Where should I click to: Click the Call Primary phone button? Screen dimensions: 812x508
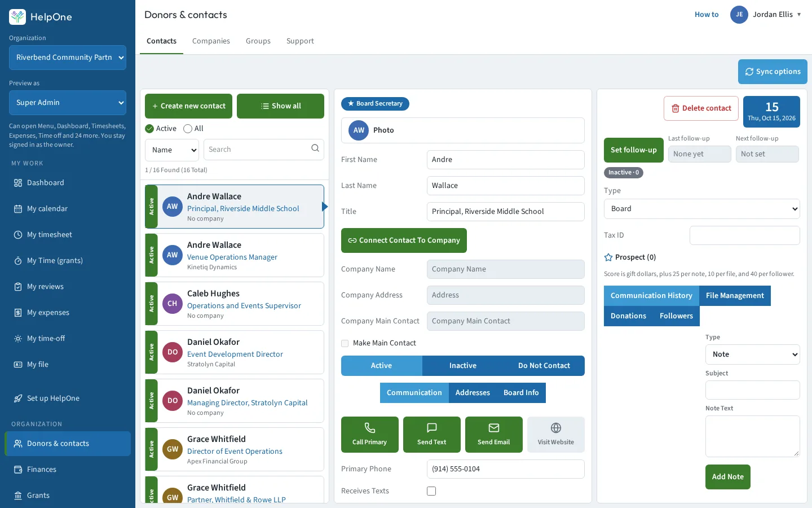click(370, 435)
